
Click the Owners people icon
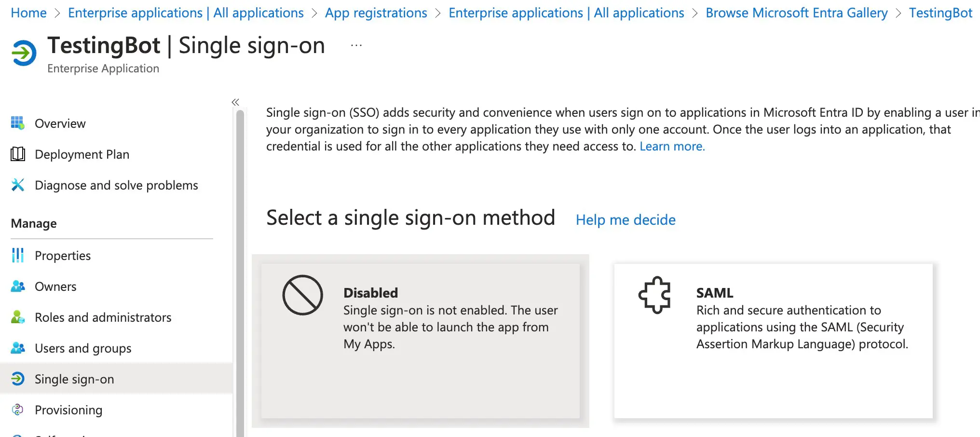tap(18, 287)
